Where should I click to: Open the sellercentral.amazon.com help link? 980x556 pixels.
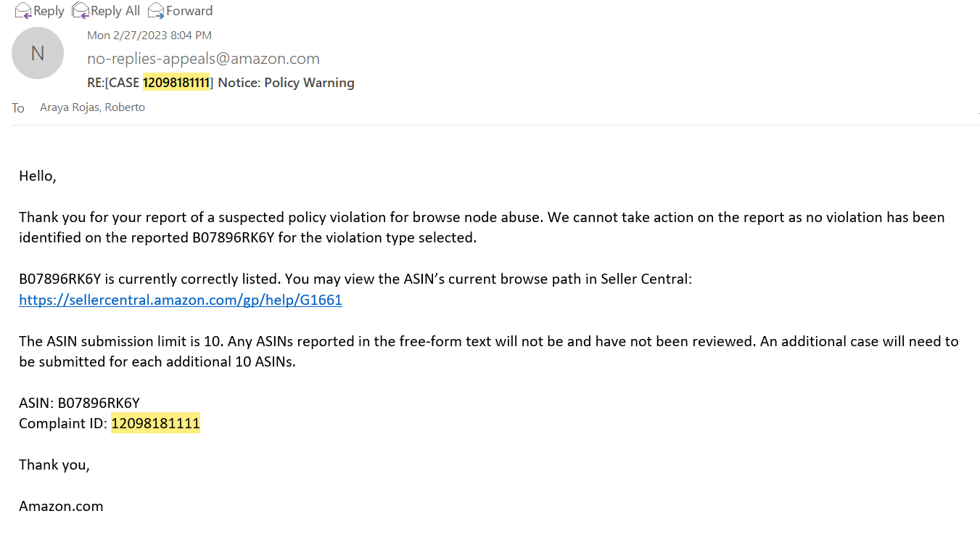(181, 300)
